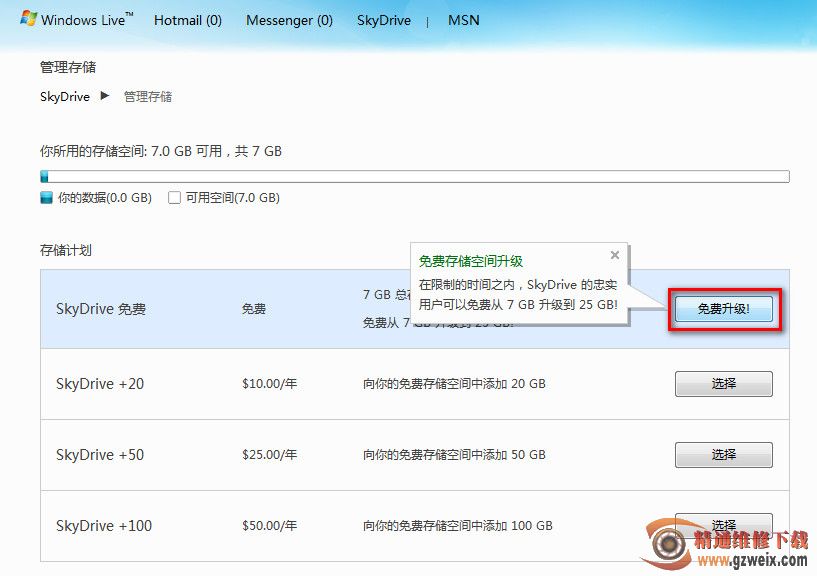Open Hotmail (0) in the header
Image resolution: width=817 pixels, height=576 pixels.
tap(188, 20)
